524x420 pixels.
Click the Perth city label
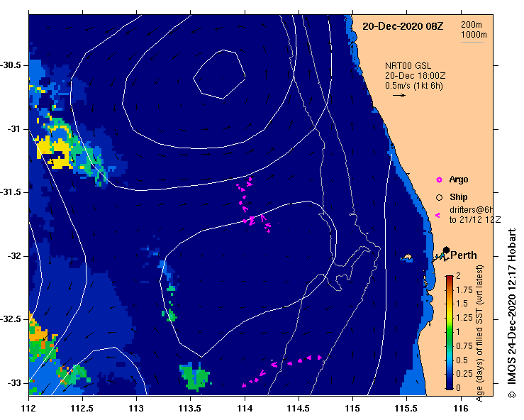(464, 255)
